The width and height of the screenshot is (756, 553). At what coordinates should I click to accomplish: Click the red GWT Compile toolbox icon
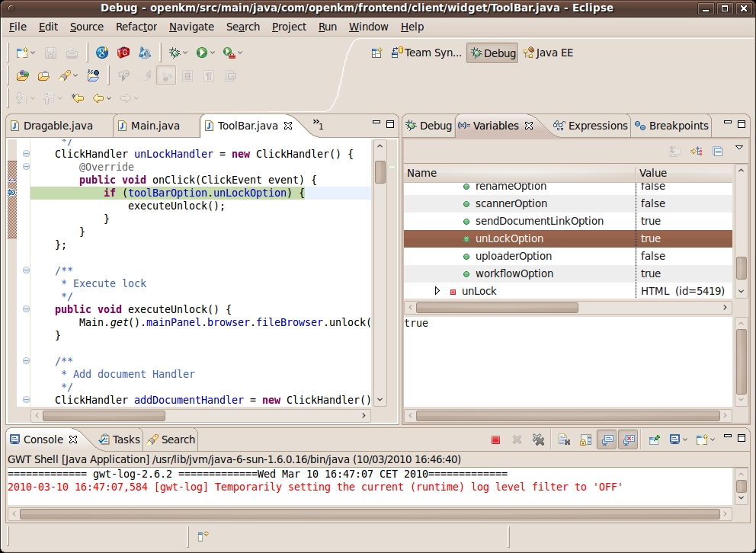point(123,53)
